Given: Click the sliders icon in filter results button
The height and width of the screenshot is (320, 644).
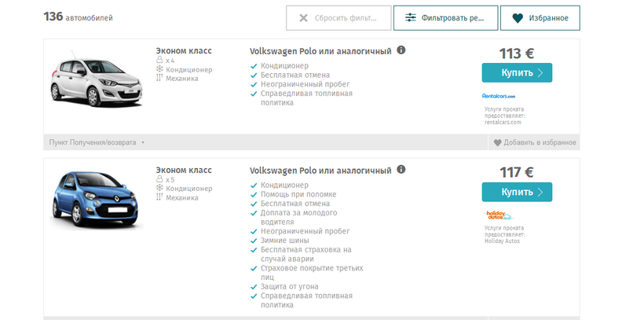Looking at the screenshot, I should click(x=410, y=17).
